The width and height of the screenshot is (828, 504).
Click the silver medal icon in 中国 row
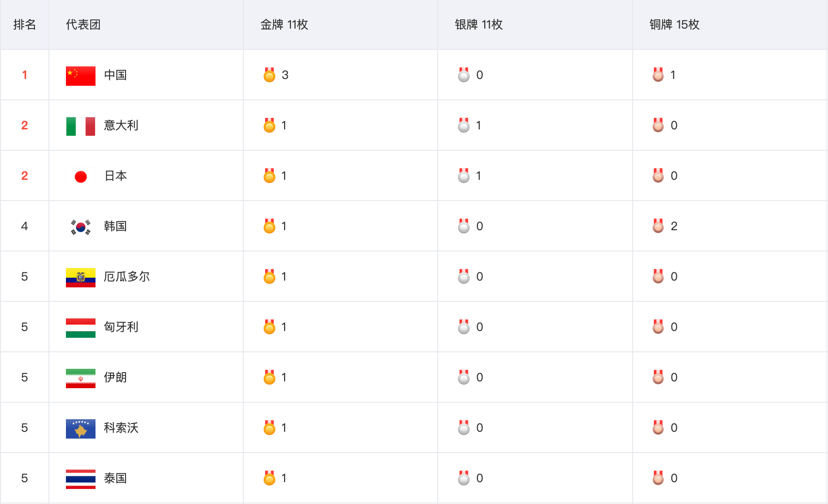tap(464, 75)
